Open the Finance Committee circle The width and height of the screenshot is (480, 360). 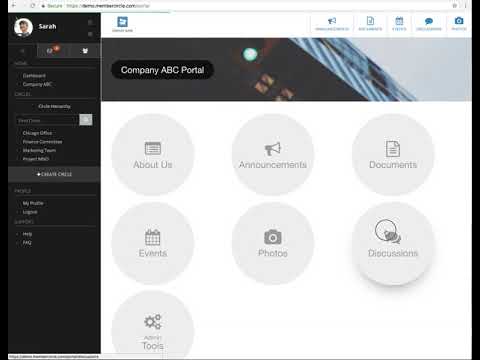(42, 142)
